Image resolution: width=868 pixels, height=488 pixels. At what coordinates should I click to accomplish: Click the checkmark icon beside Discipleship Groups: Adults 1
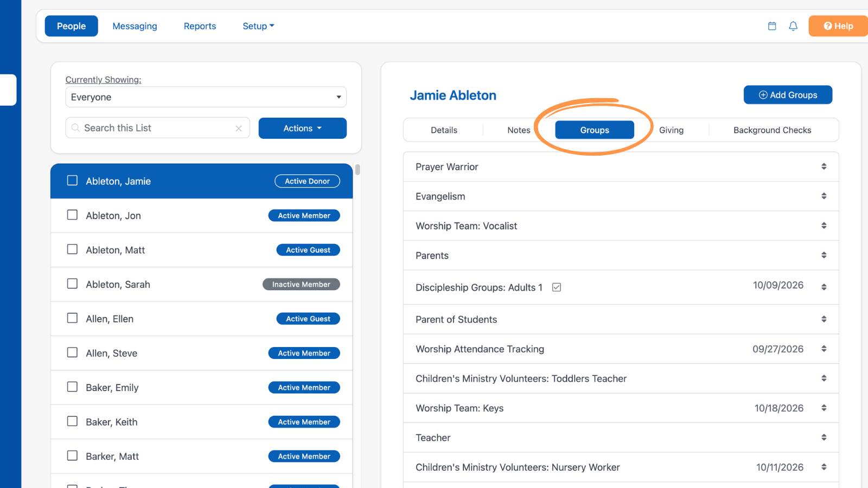pyautogui.click(x=557, y=287)
